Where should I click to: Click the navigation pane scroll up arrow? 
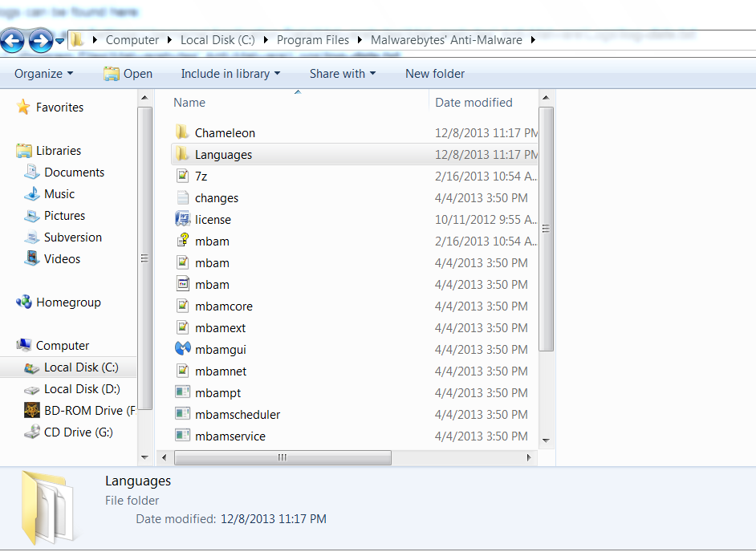click(144, 98)
